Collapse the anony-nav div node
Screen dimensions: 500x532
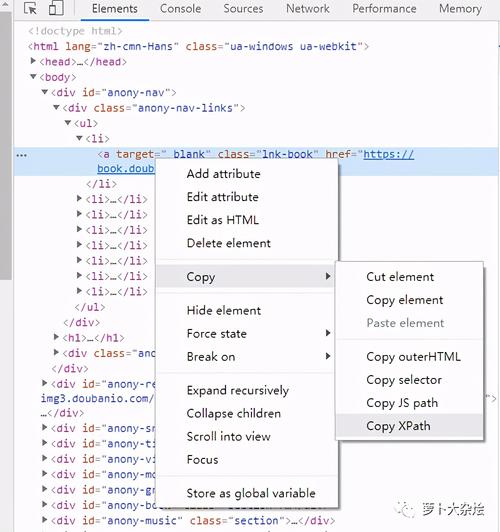point(44,92)
